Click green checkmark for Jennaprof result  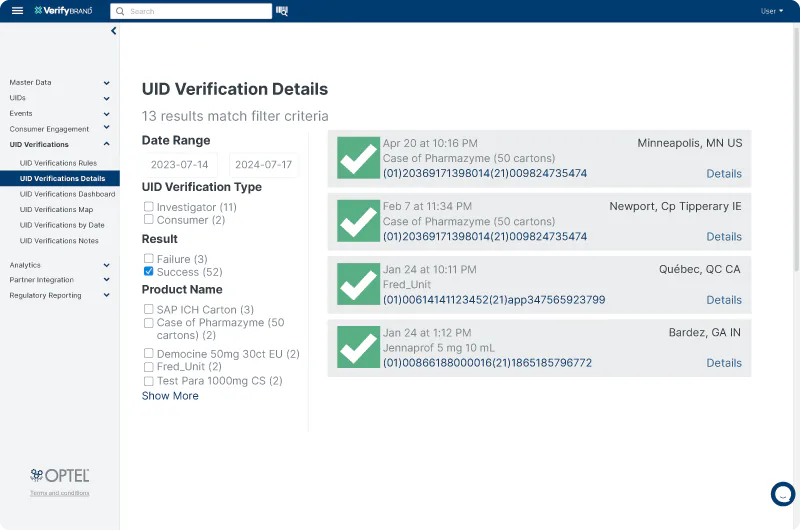[358, 347]
